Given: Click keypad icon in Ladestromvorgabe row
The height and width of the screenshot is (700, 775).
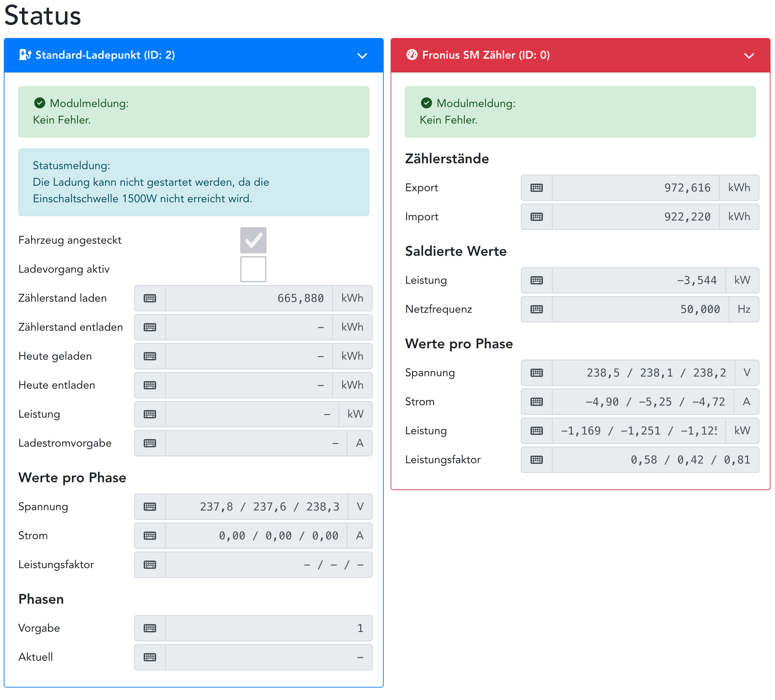Looking at the screenshot, I should (x=150, y=443).
